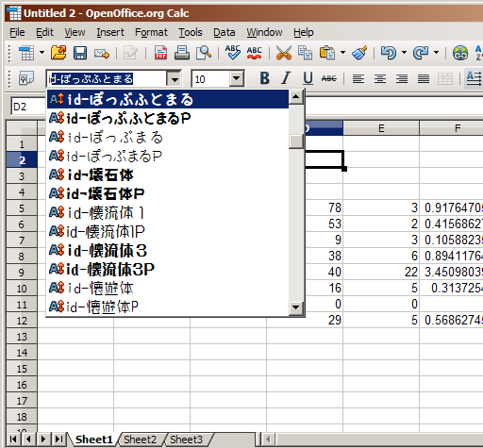483x448 pixels.
Task: Open the Styles and Formatting icon
Action: point(26,78)
